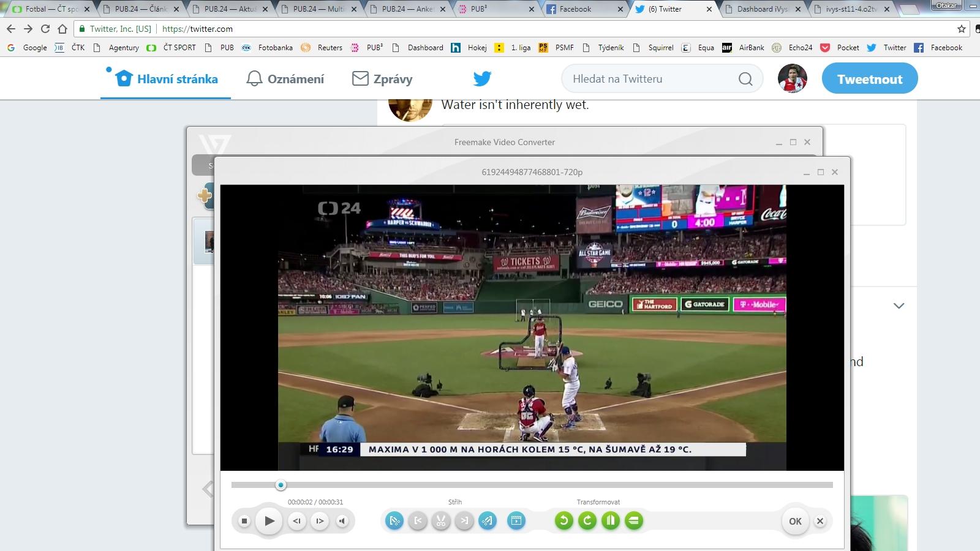The width and height of the screenshot is (980, 551).
Task: Rotate video clockwise
Action: tap(587, 521)
